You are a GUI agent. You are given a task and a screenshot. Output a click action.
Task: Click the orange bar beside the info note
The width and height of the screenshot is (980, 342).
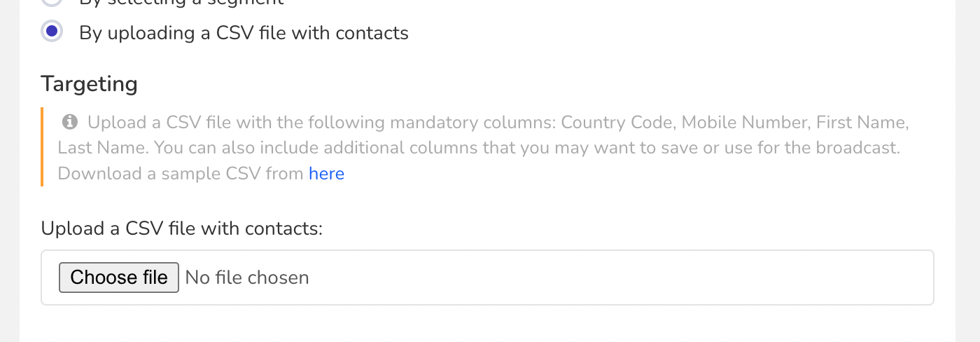pos(42,147)
